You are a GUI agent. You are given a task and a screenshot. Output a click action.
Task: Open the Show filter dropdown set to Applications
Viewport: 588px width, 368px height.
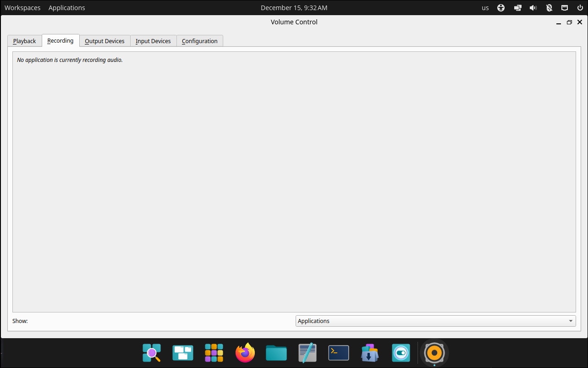point(434,321)
